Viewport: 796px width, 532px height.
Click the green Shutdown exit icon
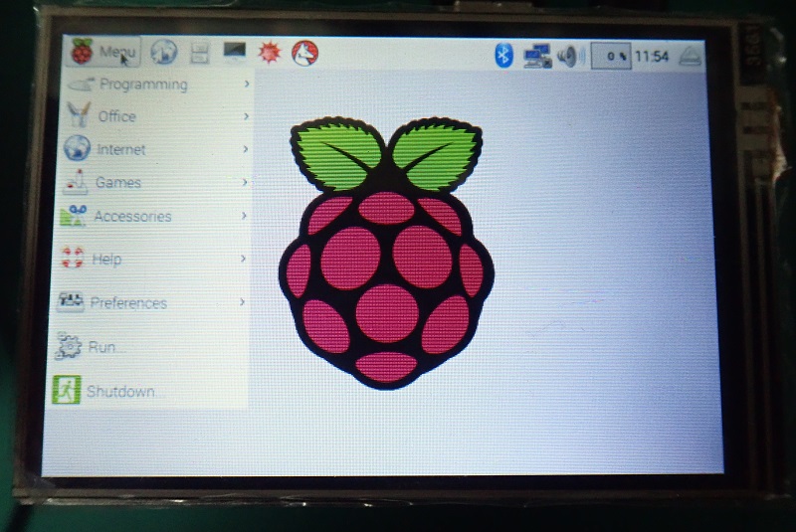pos(67,390)
